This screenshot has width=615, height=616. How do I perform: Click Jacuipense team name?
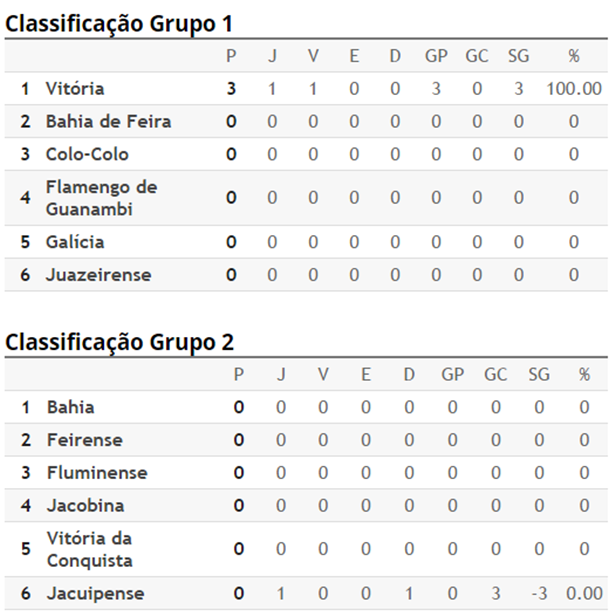click(95, 594)
